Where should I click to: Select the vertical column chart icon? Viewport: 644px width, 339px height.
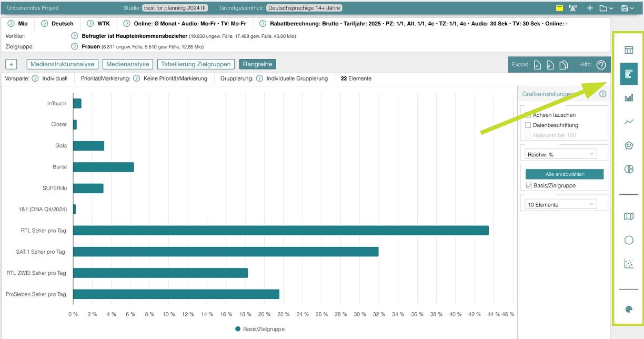point(628,98)
